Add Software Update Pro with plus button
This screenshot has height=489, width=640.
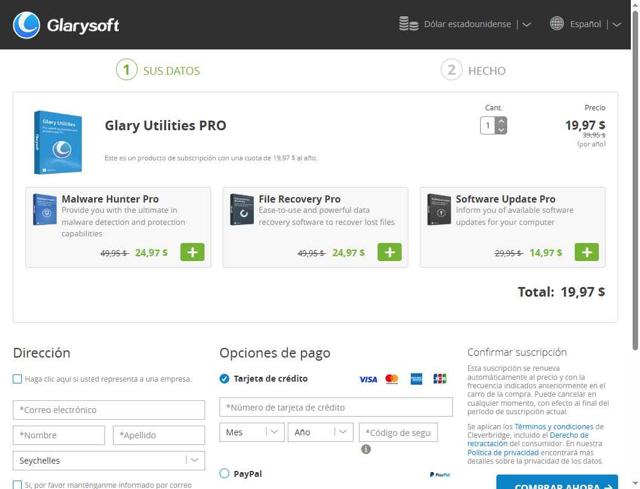(587, 252)
